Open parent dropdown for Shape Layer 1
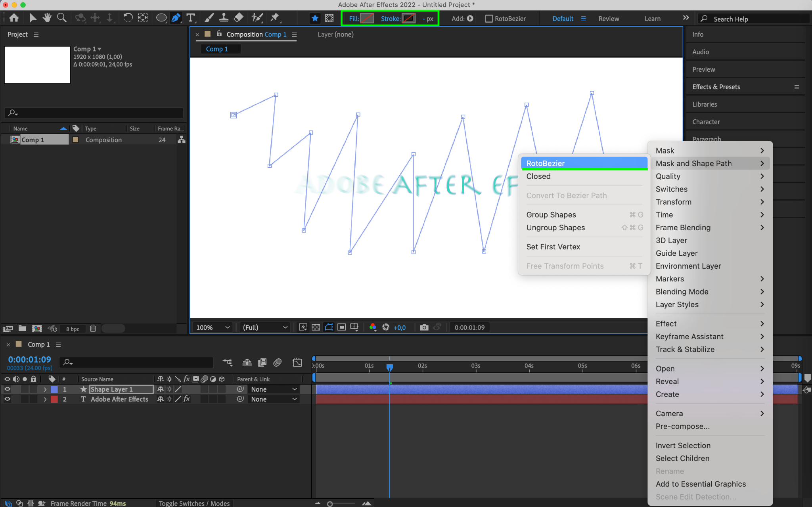 click(x=274, y=389)
